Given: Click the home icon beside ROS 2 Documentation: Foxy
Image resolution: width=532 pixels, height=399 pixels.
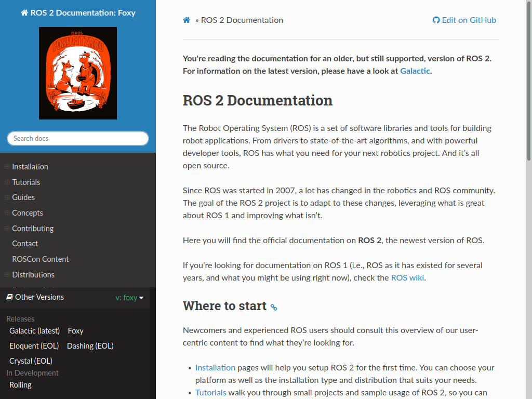Looking at the screenshot, I should (24, 13).
